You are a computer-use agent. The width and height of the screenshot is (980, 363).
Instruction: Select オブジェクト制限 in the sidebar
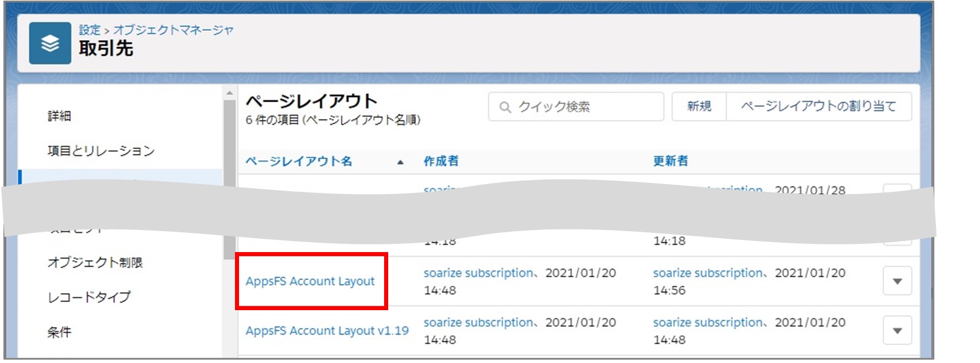coord(95,263)
